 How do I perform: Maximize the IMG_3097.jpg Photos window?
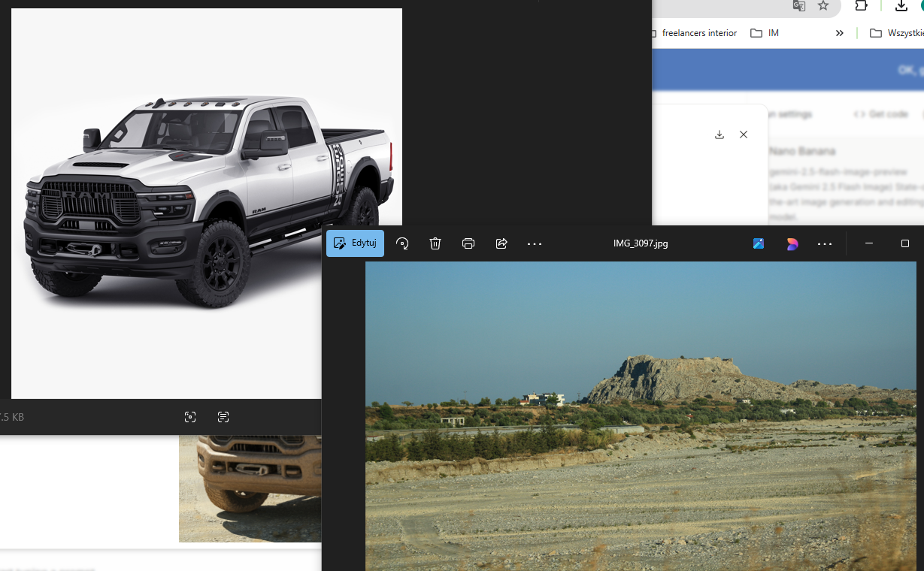click(x=905, y=243)
